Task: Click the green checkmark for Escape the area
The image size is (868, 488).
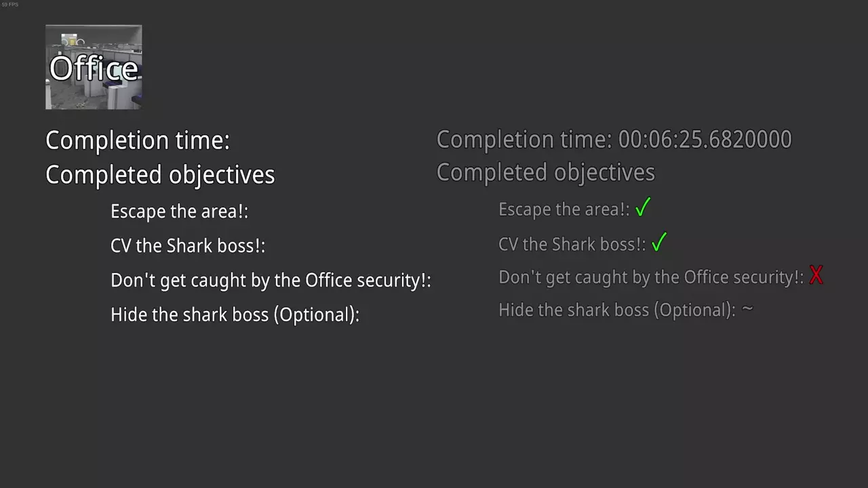Action: [643, 207]
